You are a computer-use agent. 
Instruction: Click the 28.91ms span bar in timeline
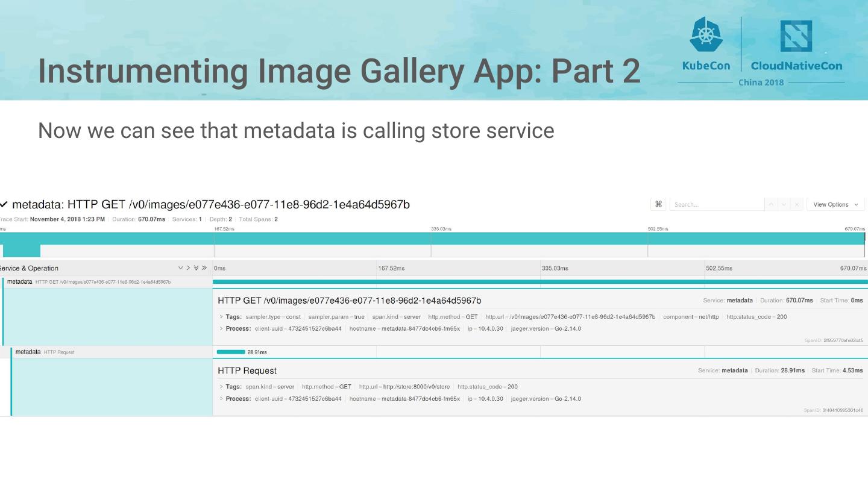231,352
